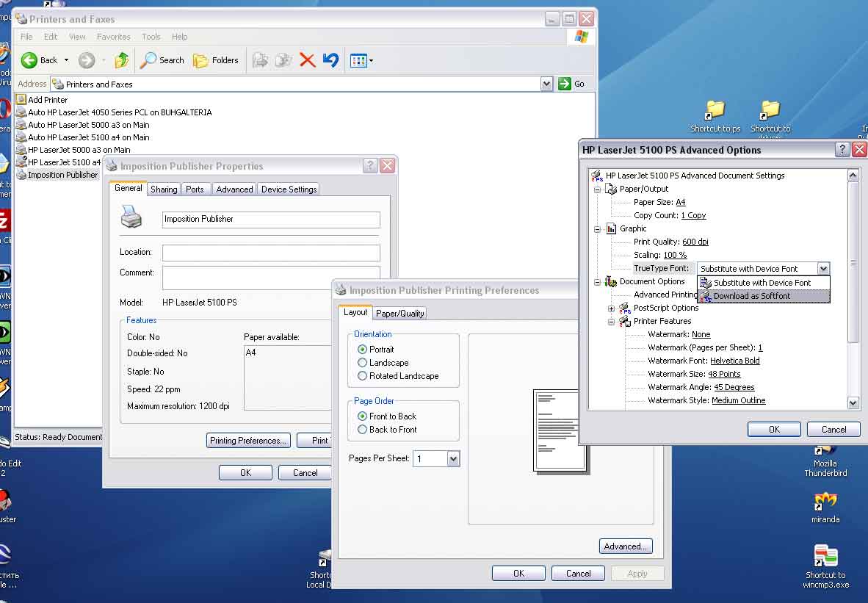
Task: Click the Printing Preferences button
Action: [x=248, y=441]
